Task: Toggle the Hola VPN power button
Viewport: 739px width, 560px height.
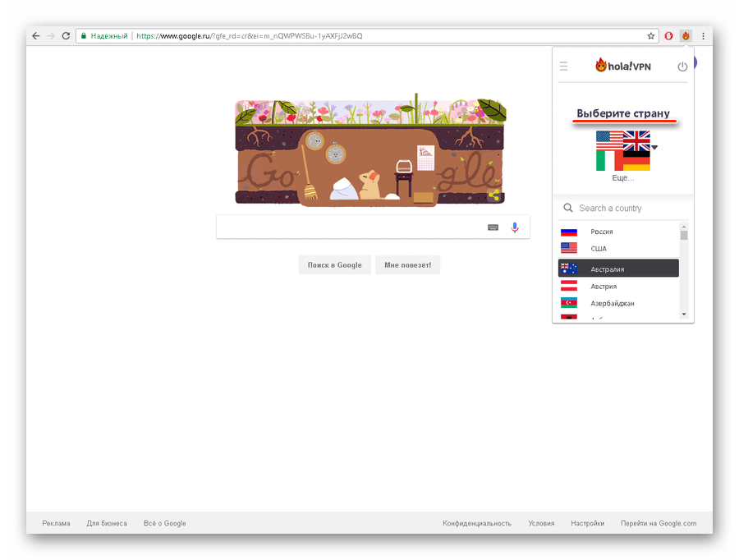Action: click(682, 67)
